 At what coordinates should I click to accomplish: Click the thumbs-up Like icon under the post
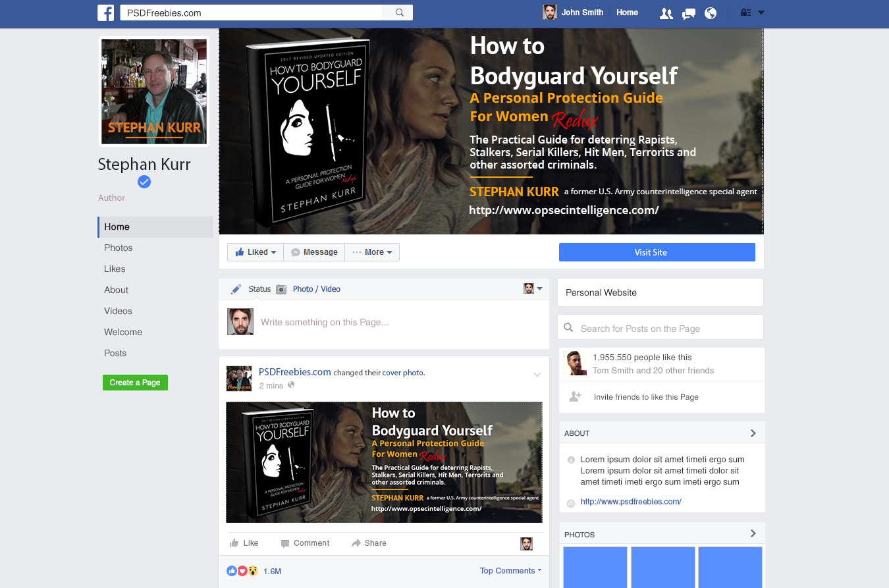point(234,543)
